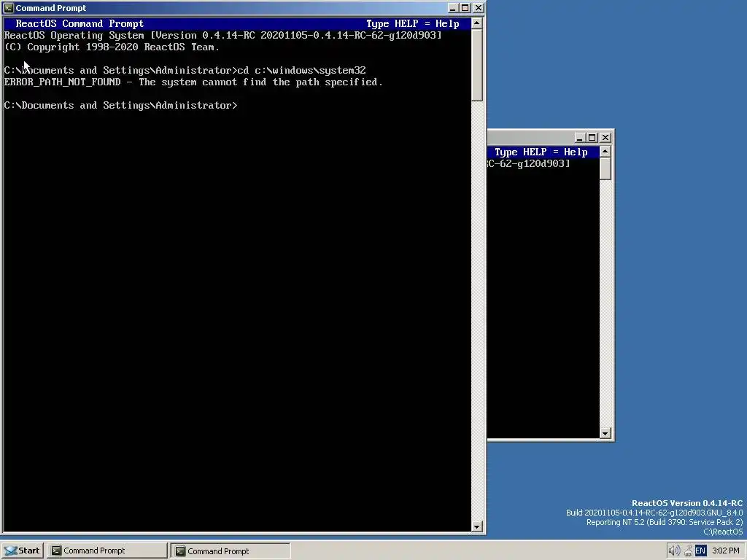Maximize the background Command Prompt window
This screenshot has height=560, width=747.
(592, 138)
